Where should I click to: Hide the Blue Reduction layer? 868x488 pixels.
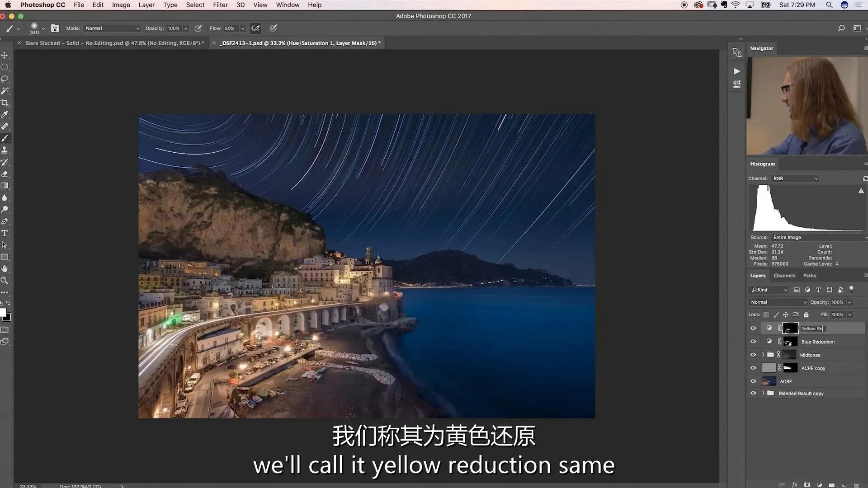pyautogui.click(x=753, y=342)
